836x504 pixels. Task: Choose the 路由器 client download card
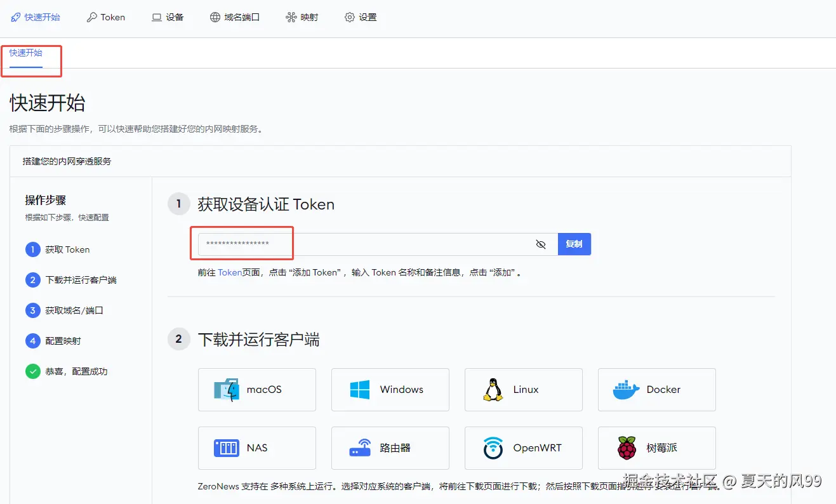(x=390, y=448)
